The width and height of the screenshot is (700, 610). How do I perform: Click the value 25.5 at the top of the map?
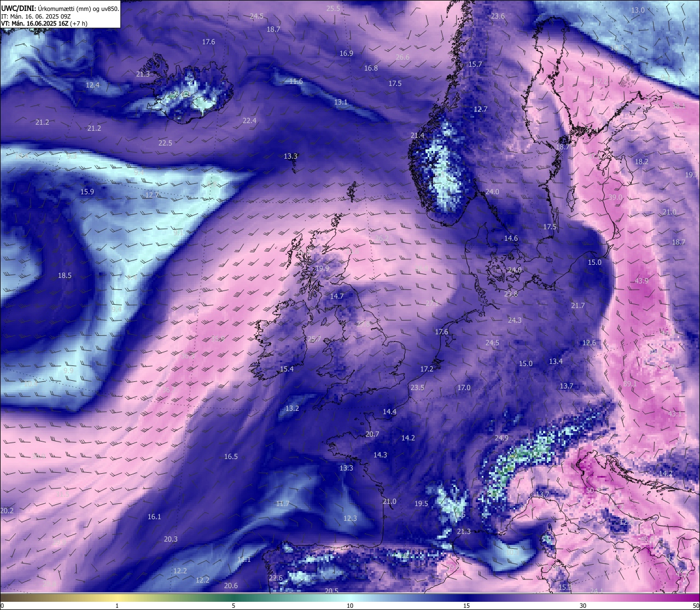coord(333,8)
